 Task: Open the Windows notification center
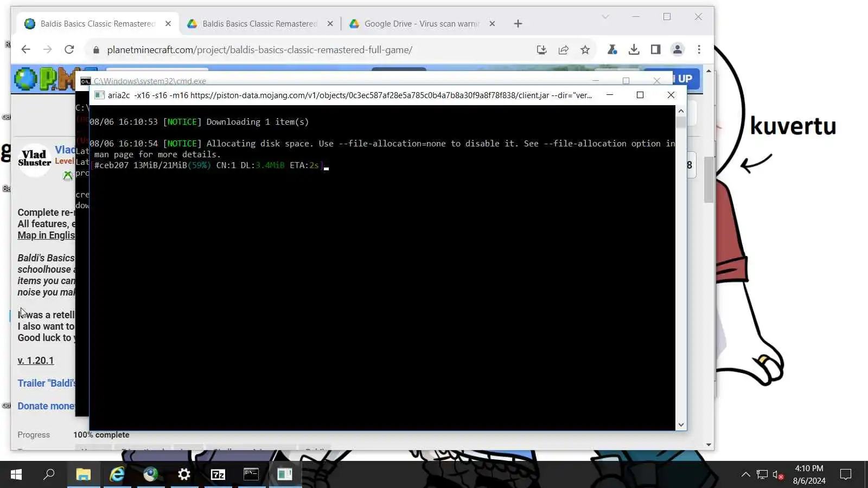click(x=845, y=475)
